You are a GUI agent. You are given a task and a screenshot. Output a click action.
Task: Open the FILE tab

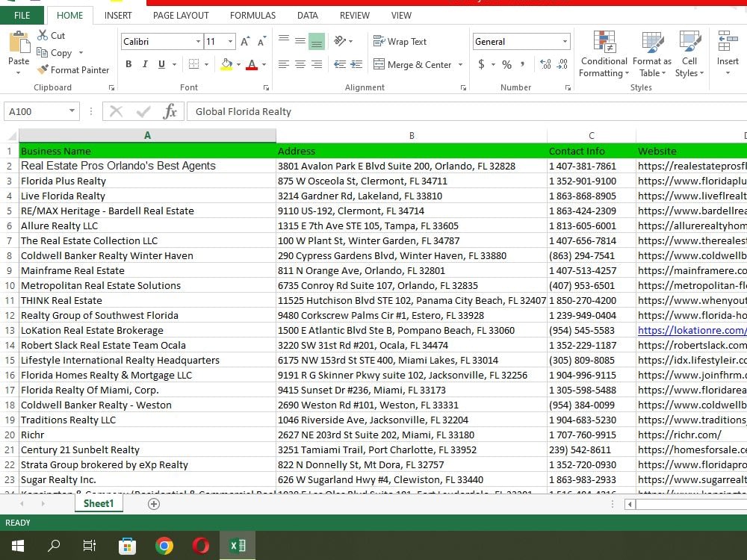click(22, 15)
